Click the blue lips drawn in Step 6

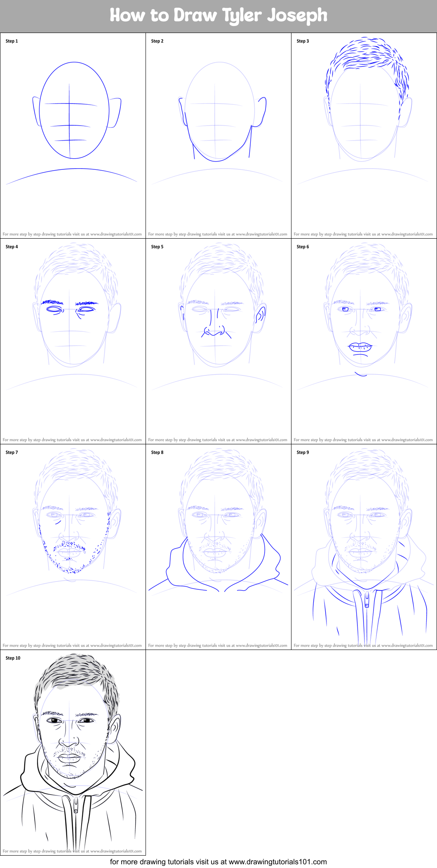click(360, 347)
